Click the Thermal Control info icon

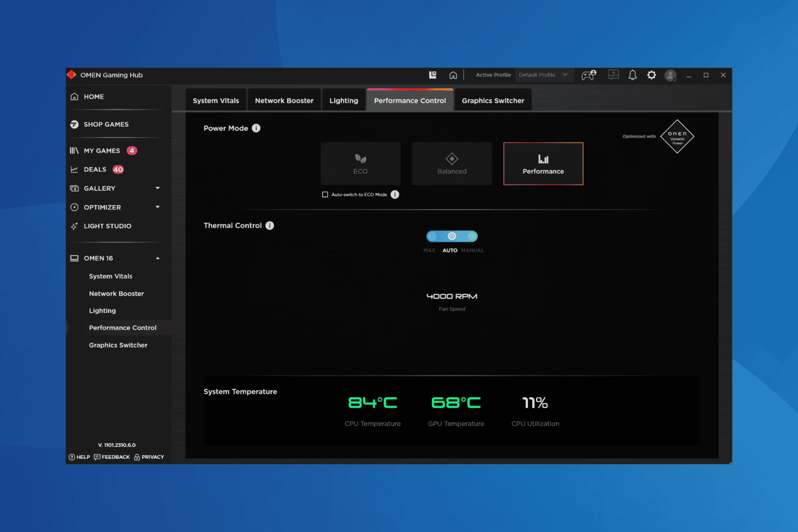270,225
